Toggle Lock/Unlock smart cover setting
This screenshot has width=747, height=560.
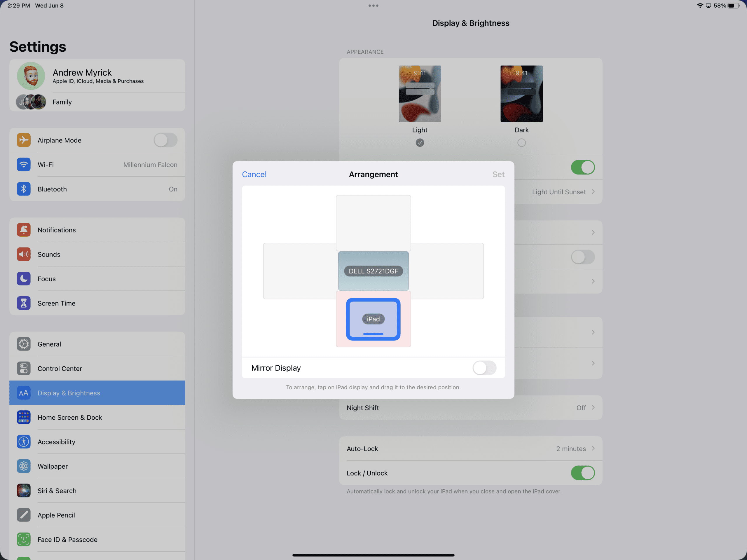click(x=583, y=473)
